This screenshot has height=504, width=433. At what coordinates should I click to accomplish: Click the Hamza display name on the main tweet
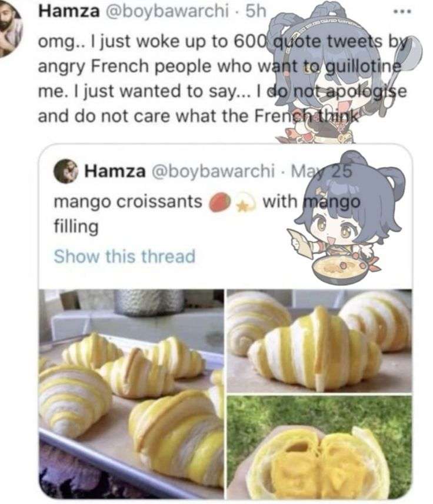point(69,12)
